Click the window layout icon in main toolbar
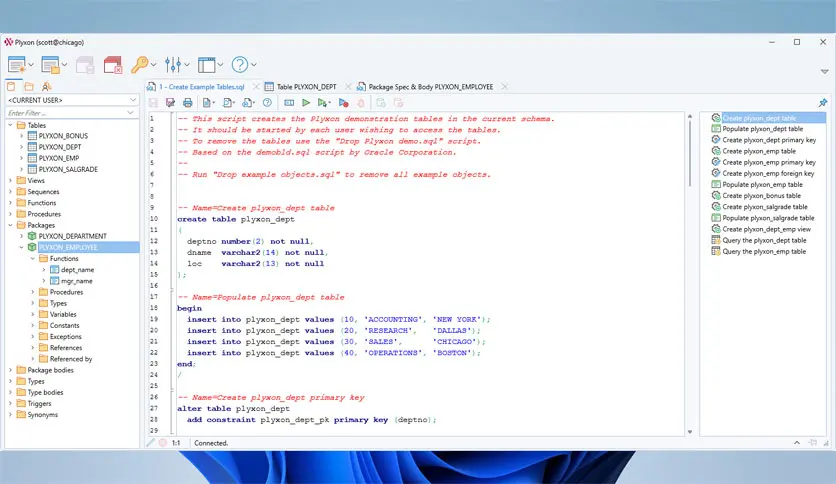The image size is (836, 484). [x=206, y=65]
